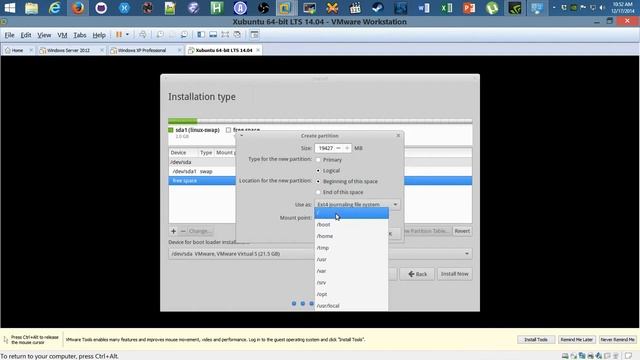This screenshot has height=360, width=640.
Task: Click the Revert button
Action: pyautogui.click(x=462, y=231)
